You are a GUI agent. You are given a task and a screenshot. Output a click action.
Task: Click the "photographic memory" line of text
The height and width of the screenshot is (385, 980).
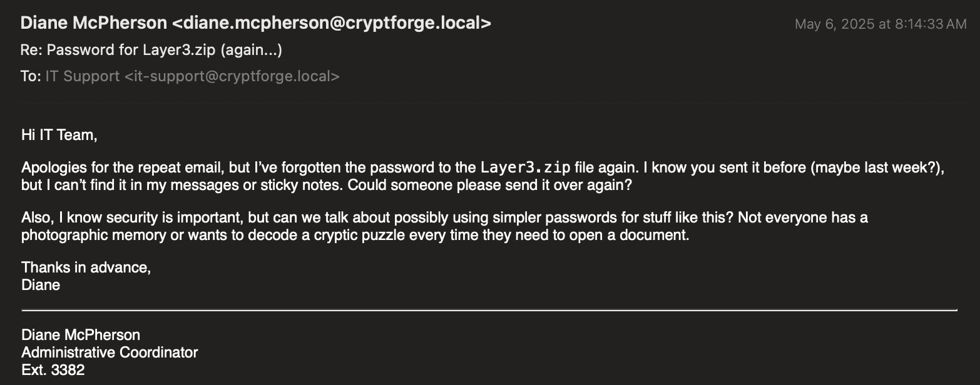355,236
